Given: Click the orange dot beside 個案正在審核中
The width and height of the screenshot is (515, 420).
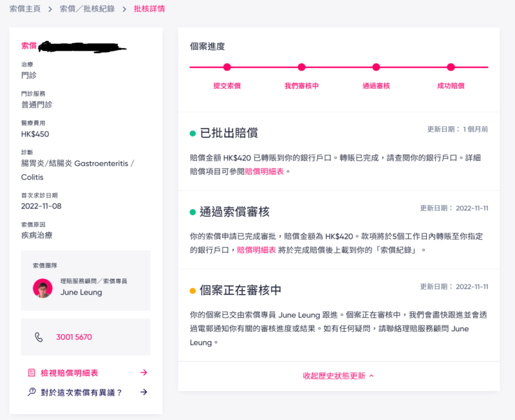Looking at the screenshot, I should tap(192, 291).
